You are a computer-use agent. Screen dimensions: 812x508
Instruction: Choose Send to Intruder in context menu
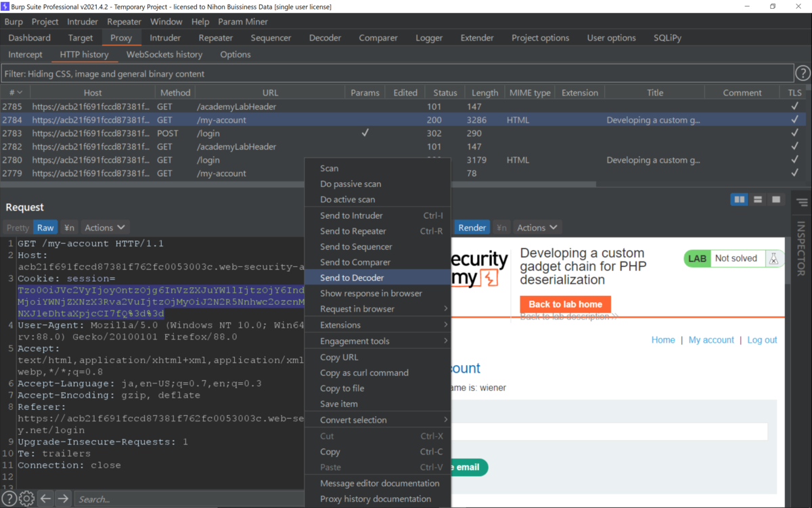378,215
